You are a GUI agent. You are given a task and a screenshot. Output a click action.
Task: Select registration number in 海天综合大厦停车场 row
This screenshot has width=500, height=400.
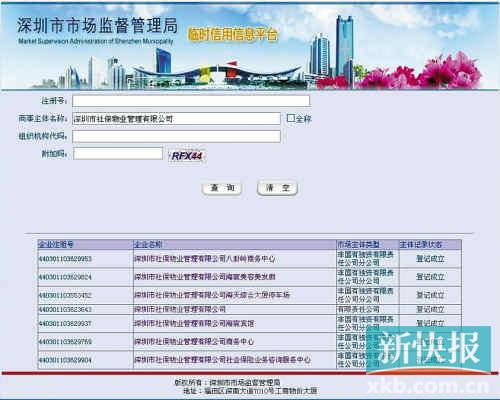pyautogui.click(x=65, y=295)
